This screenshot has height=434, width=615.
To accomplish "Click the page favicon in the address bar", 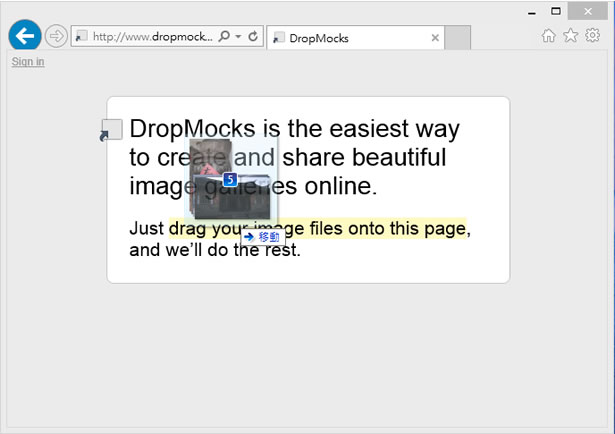I will tap(82, 37).
